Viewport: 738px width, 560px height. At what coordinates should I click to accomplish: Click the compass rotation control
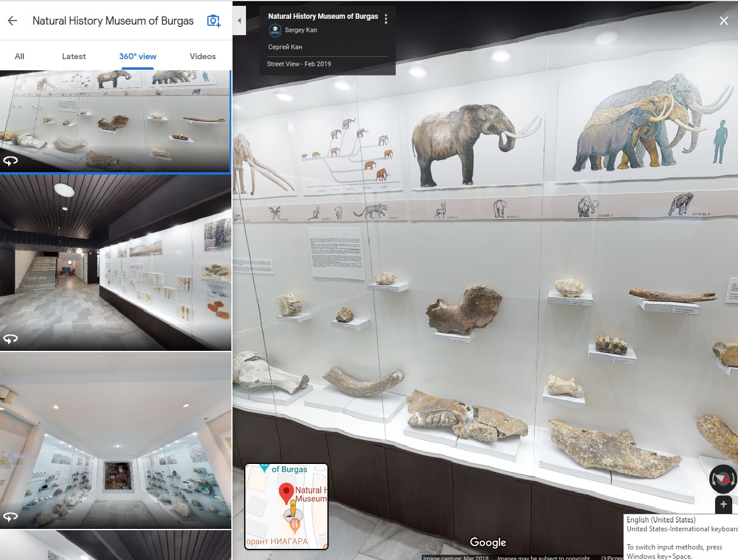(723, 479)
